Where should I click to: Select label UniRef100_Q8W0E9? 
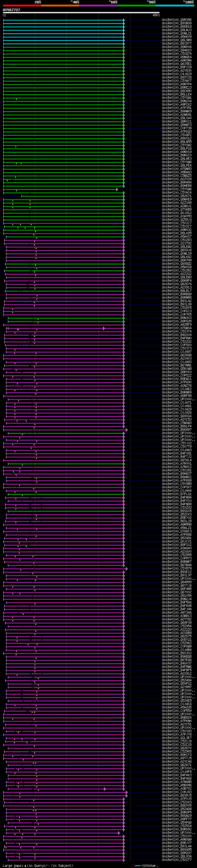[177, 199]
